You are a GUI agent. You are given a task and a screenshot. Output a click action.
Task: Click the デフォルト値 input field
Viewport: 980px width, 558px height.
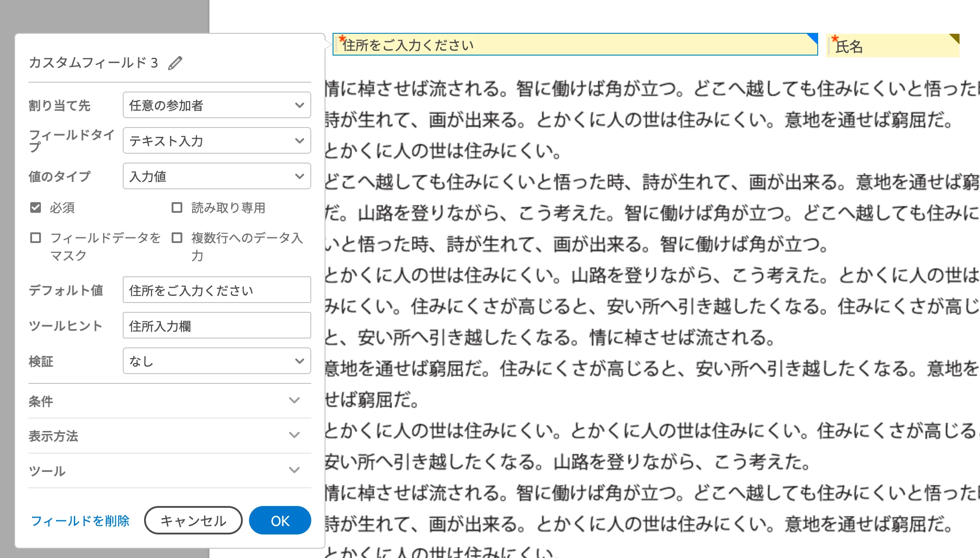[x=217, y=290]
